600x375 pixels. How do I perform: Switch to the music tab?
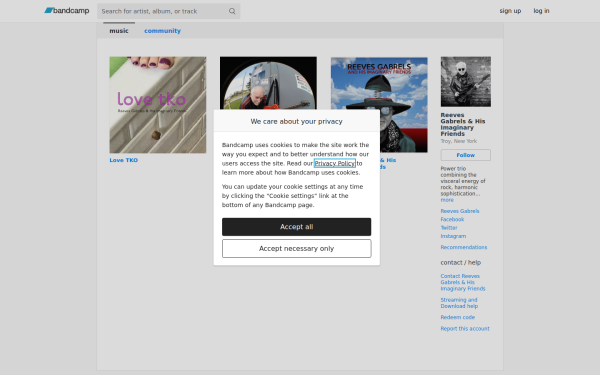(119, 31)
